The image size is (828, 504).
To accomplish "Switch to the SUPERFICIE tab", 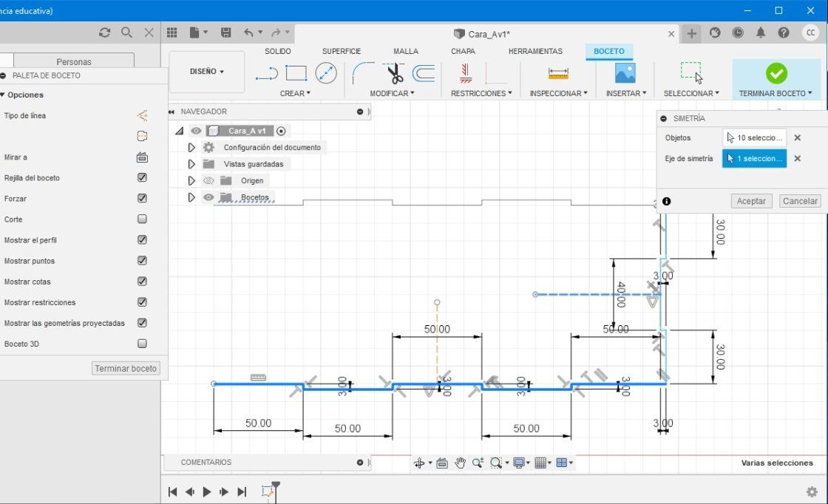I will click(342, 51).
